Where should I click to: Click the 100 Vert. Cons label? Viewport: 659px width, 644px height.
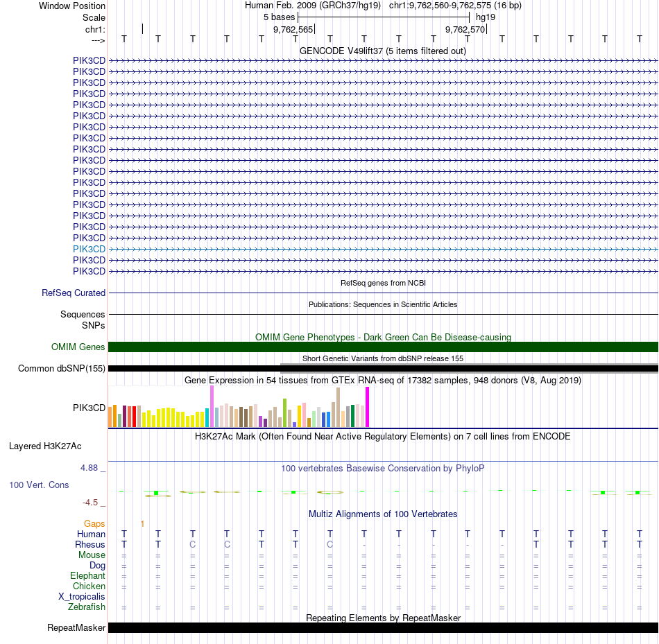point(39,485)
